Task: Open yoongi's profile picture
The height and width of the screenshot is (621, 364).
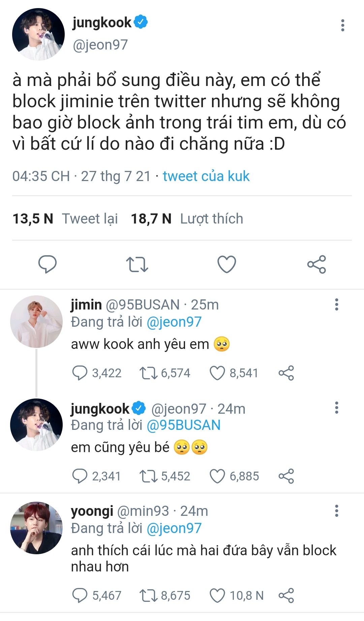Action: point(36,528)
